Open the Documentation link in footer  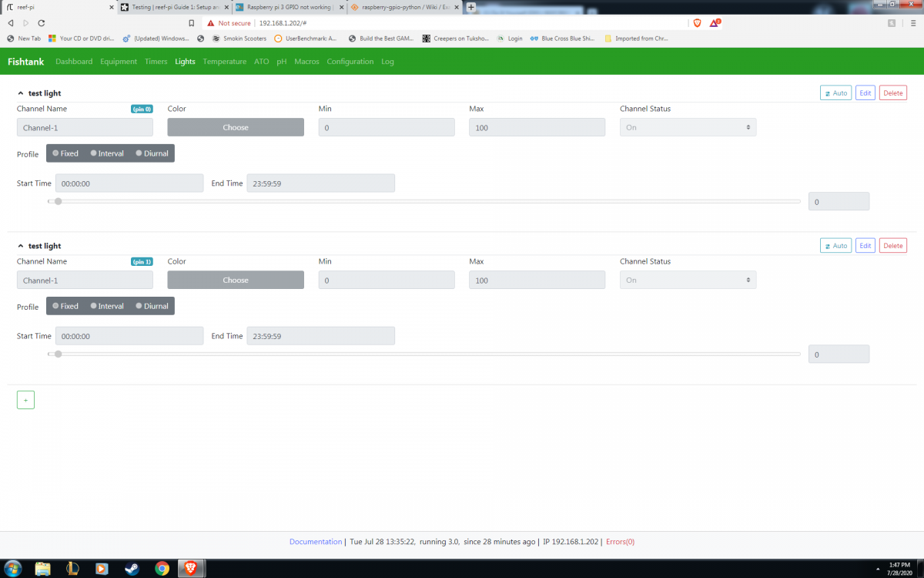tap(316, 542)
